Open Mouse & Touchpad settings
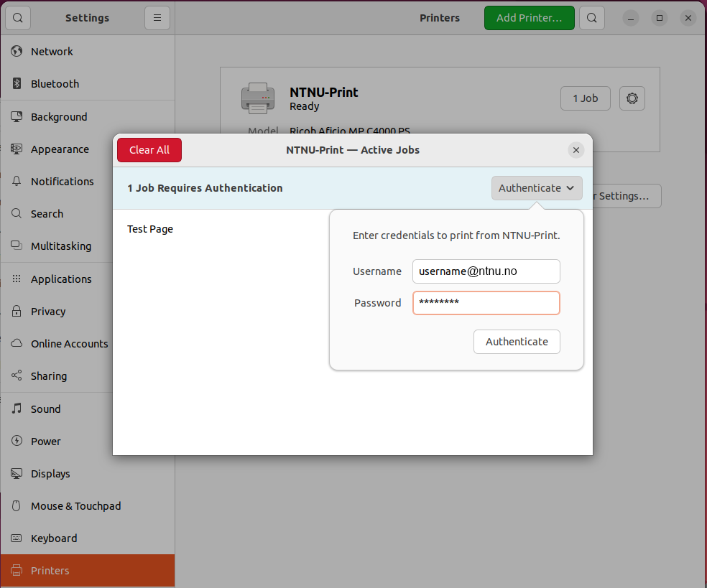The image size is (707, 588). pos(88,505)
